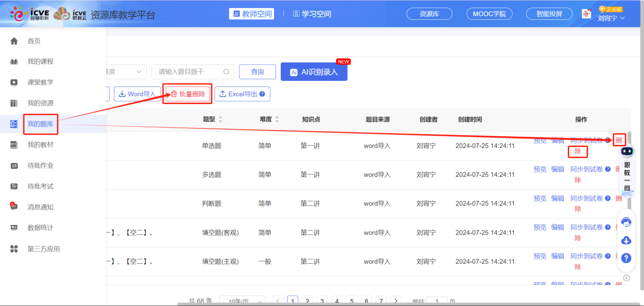Click the help icon on Excel导出 button

click(262, 94)
